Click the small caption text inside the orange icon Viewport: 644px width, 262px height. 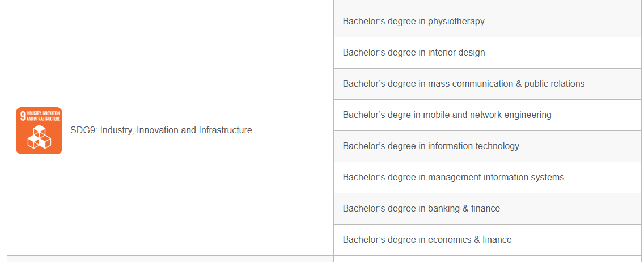point(43,116)
